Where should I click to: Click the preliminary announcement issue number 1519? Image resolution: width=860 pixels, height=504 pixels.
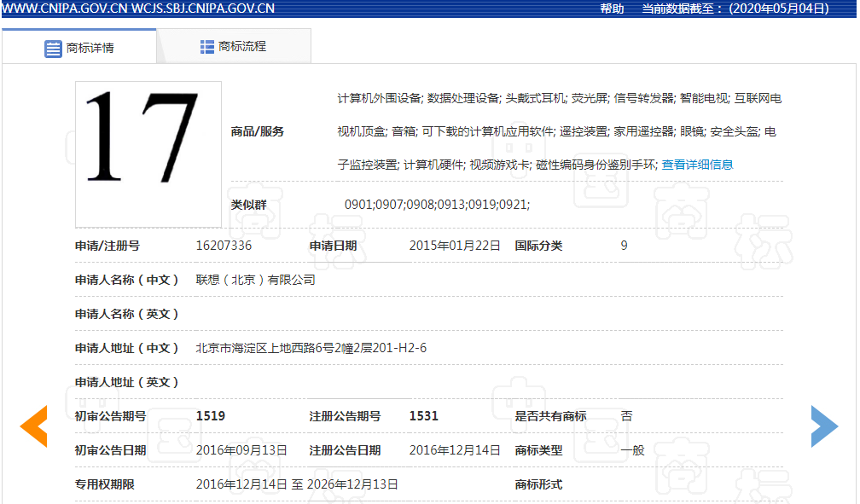pyautogui.click(x=211, y=416)
